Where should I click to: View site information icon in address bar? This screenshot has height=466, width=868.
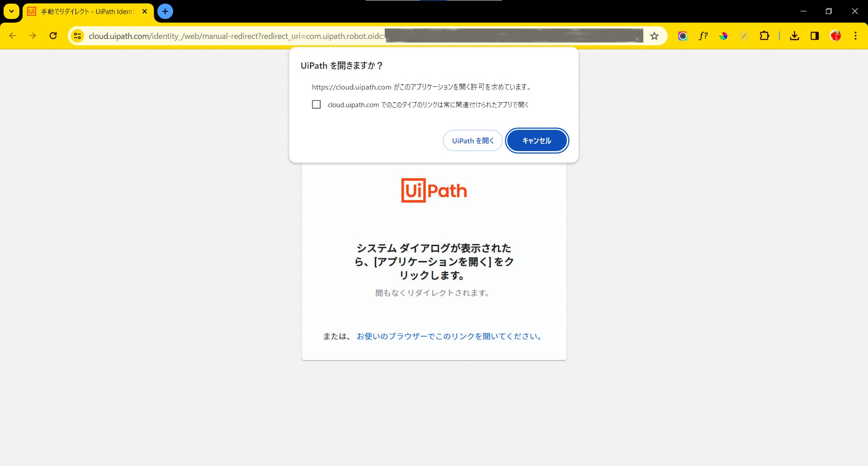(x=78, y=36)
